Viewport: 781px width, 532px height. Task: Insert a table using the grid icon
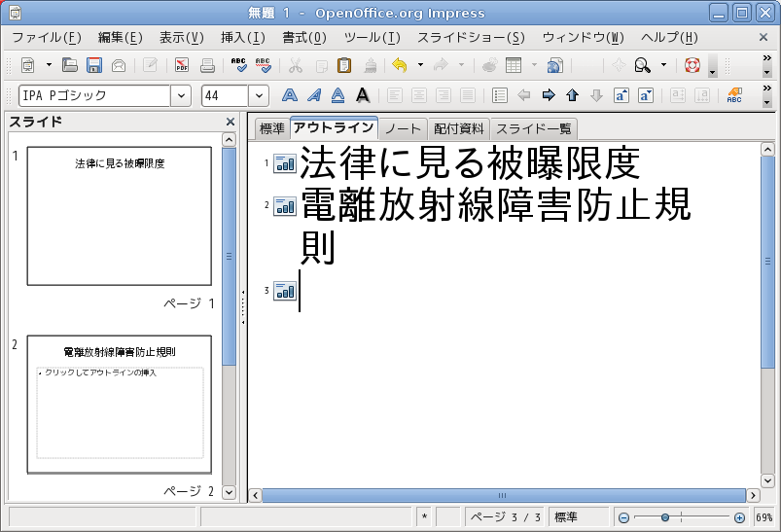[514, 65]
